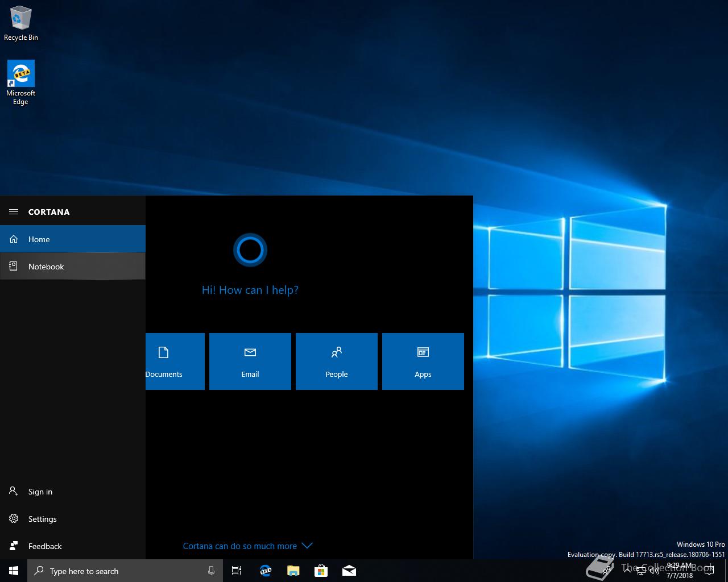728x582 pixels.
Task: Click Sign in in Cortana panel
Action: [x=73, y=492]
